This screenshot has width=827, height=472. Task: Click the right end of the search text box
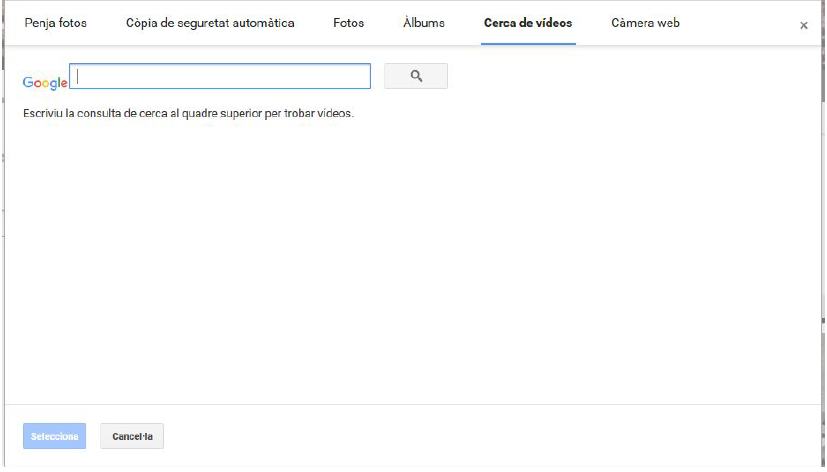(x=360, y=77)
